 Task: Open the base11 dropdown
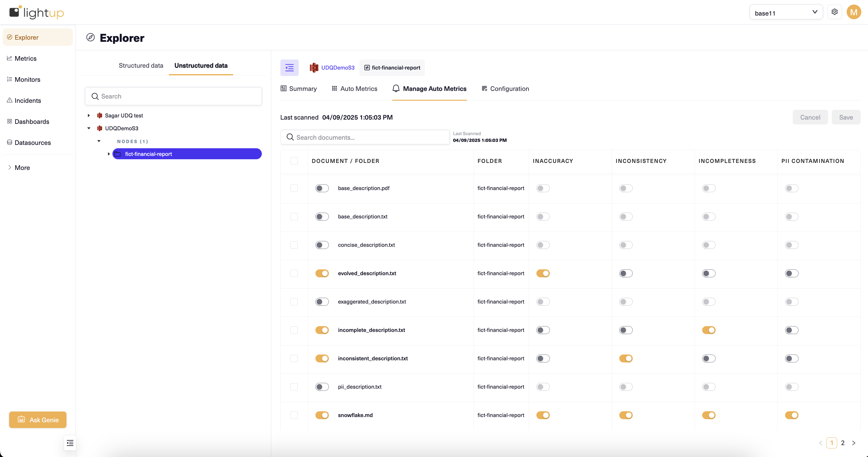785,13
